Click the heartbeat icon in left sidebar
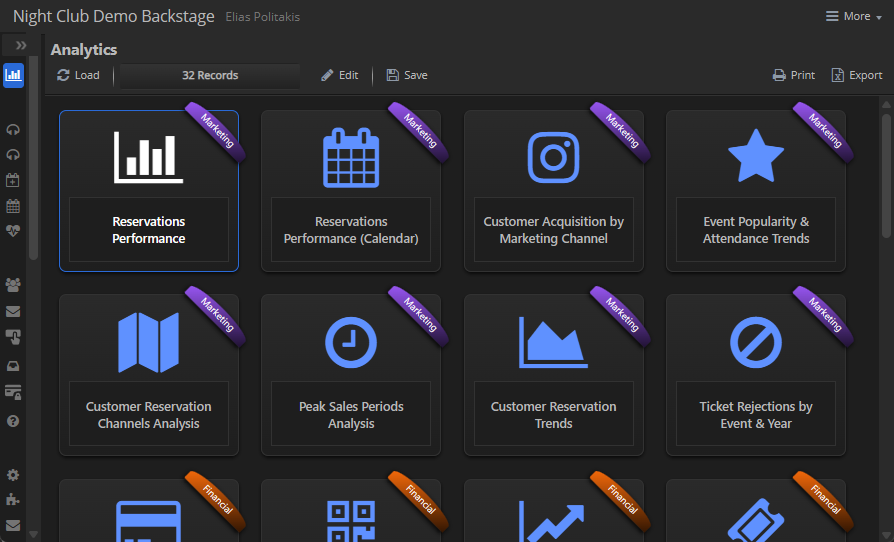This screenshot has height=542, width=894. click(13, 230)
